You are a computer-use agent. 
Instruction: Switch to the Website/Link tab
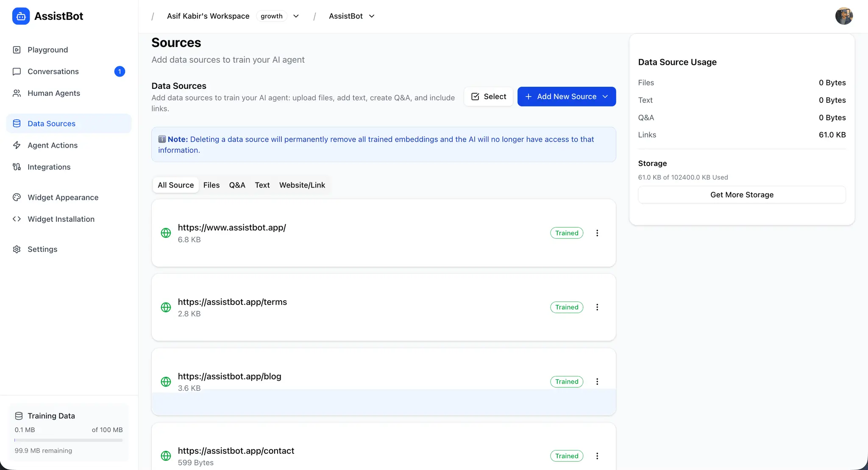click(x=302, y=185)
